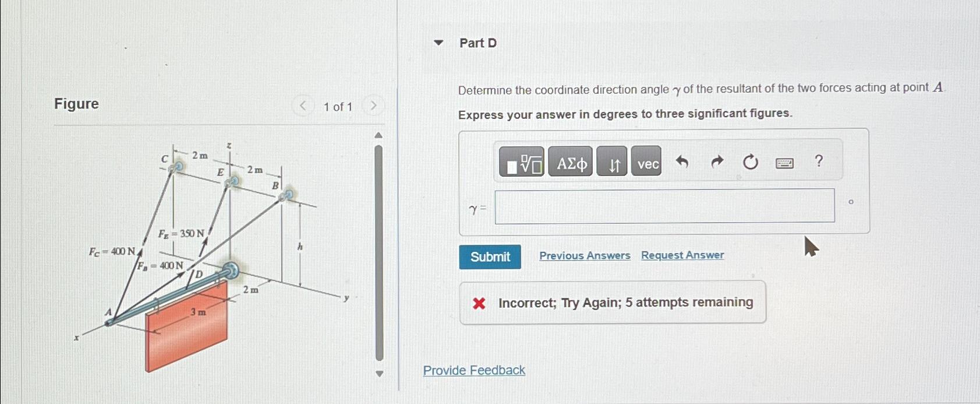This screenshot has width=980, height=404.
Task: Open the on-screen keyboard shortcuts icon
Action: (784, 163)
